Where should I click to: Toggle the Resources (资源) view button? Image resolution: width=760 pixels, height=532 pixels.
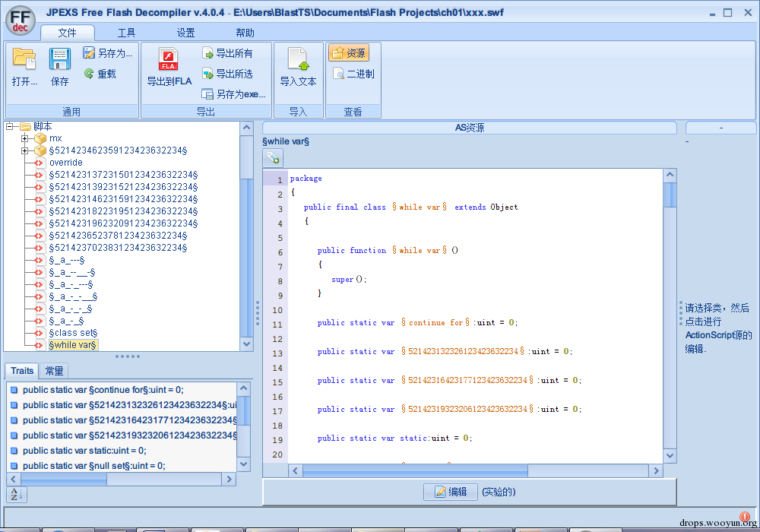[349, 53]
